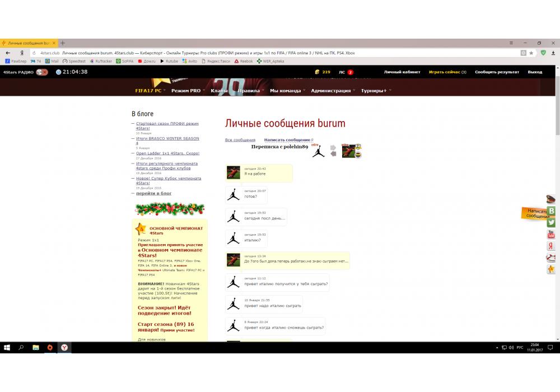Open the Yandex browser icon in taskbar

click(x=65, y=347)
